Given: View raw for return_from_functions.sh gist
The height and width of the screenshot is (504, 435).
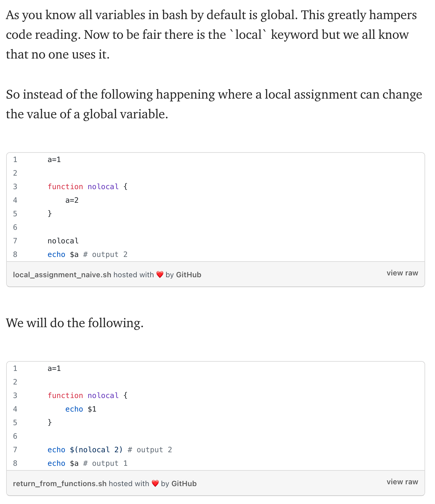Looking at the screenshot, I should 402,482.
